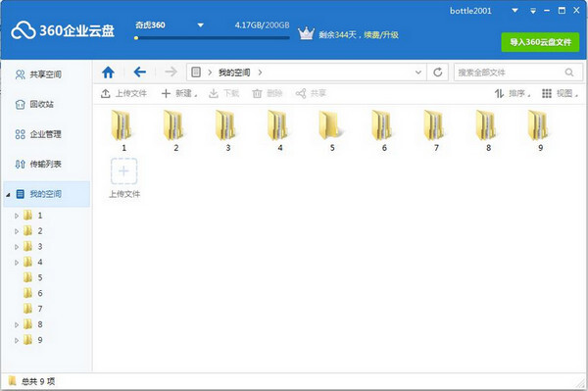
Task: Click the 上传文件 toolbar button
Action: point(123,93)
